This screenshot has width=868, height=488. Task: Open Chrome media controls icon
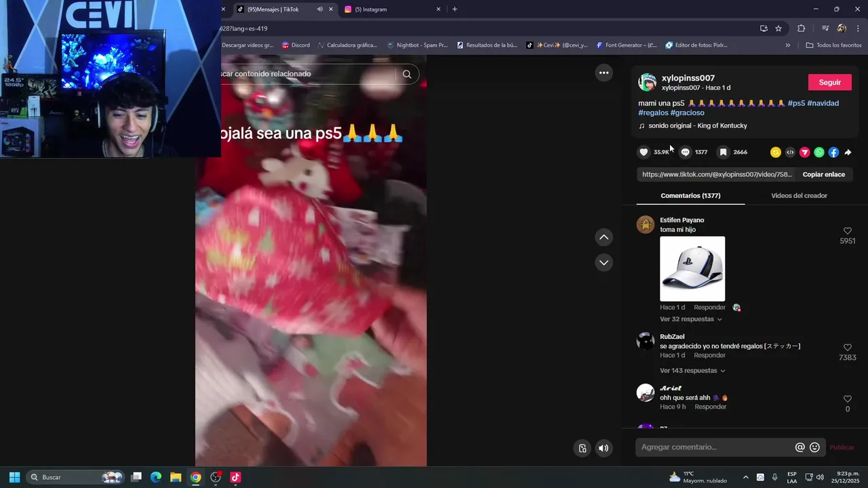pyautogui.click(x=825, y=28)
